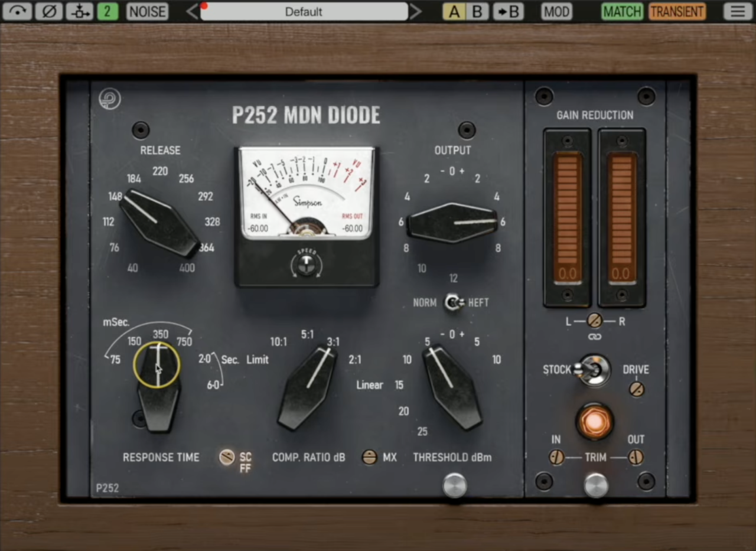The height and width of the screenshot is (551, 756).
Task: Open the MOD panel button
Action: pos(556,11)
